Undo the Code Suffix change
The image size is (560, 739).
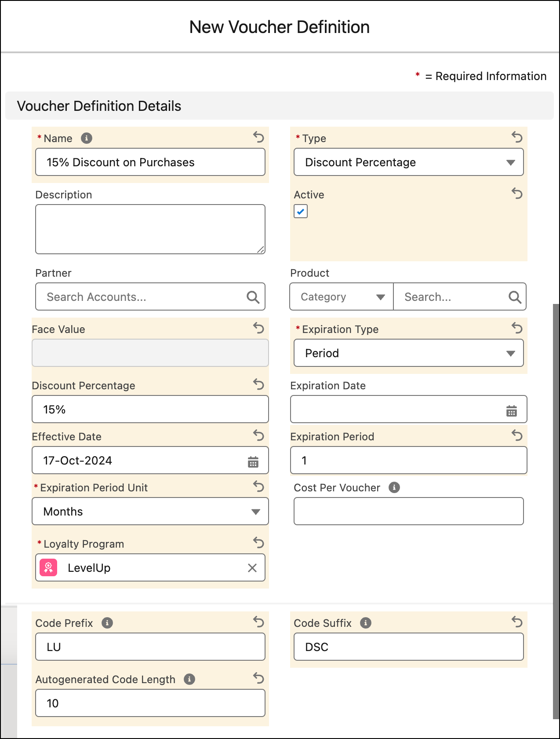point(517,622)
